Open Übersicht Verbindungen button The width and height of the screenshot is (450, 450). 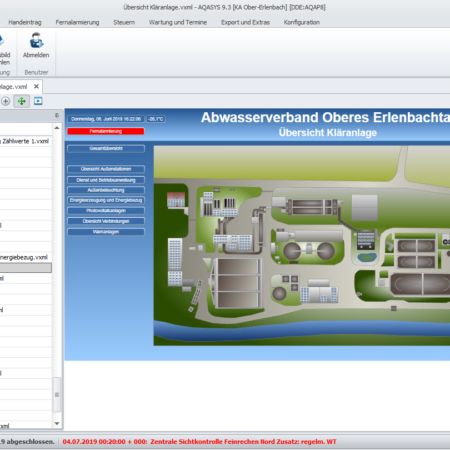click(x=106, y=221)
